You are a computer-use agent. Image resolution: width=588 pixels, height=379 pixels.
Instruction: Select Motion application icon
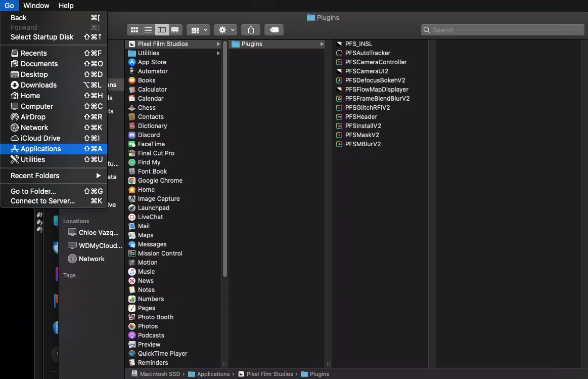click(x=132, y=262)
